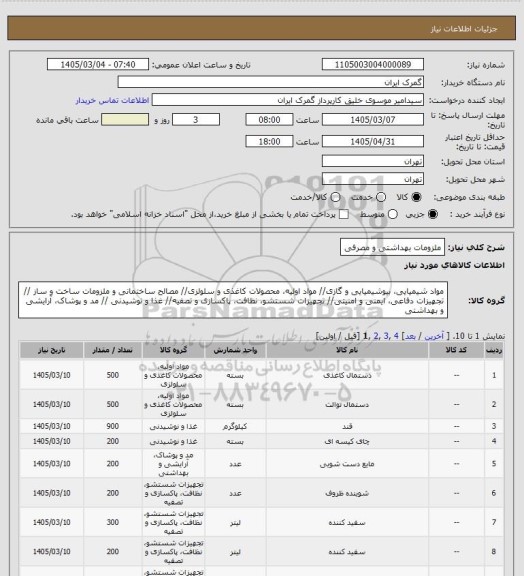The height and width of the screenshot is (576, 524).
Task: Select the کالا radio button
Action: pyautogui.click(x=416, y=197)
